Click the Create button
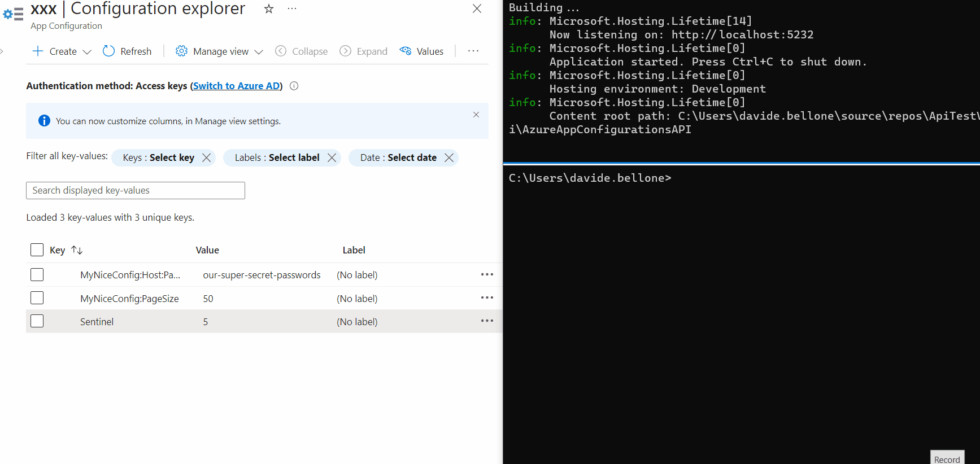Viewport: 980px width, 464px height. [x=62, y=51]
